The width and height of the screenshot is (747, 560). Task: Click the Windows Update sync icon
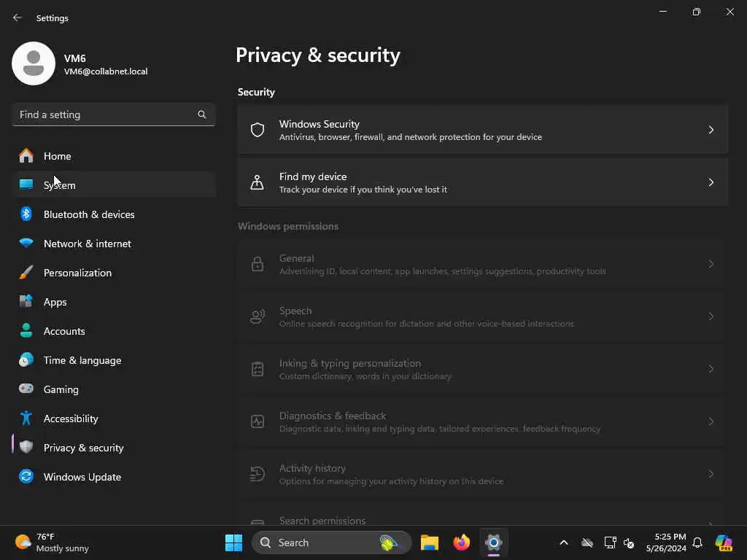click(x=26, y=476)
